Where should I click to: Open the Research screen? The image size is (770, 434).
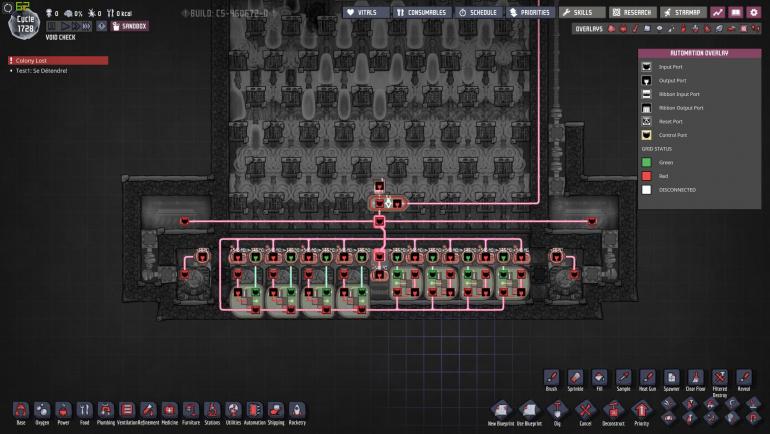tap(631, 12)
